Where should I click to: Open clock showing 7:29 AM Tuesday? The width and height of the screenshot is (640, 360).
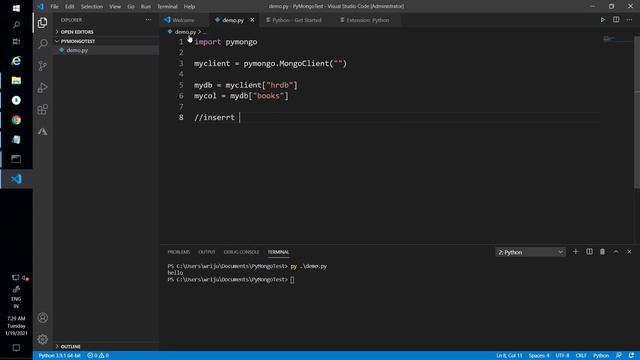[16, 326]
